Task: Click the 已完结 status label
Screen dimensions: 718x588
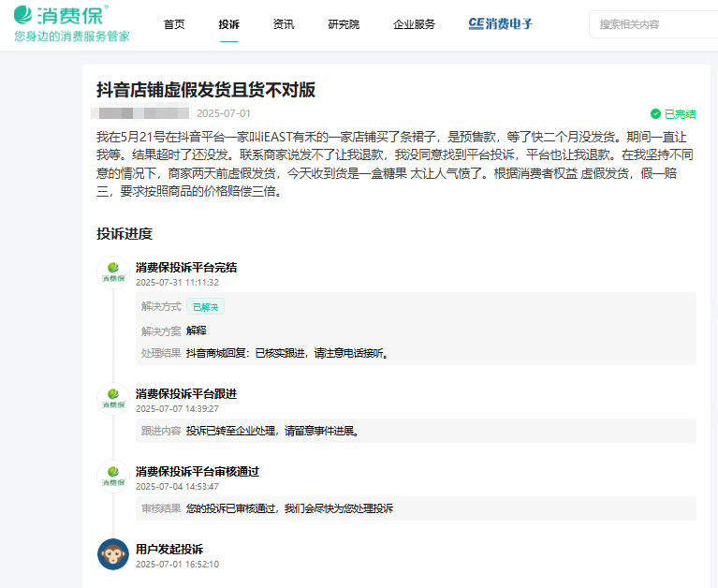Action: (680, 114)
